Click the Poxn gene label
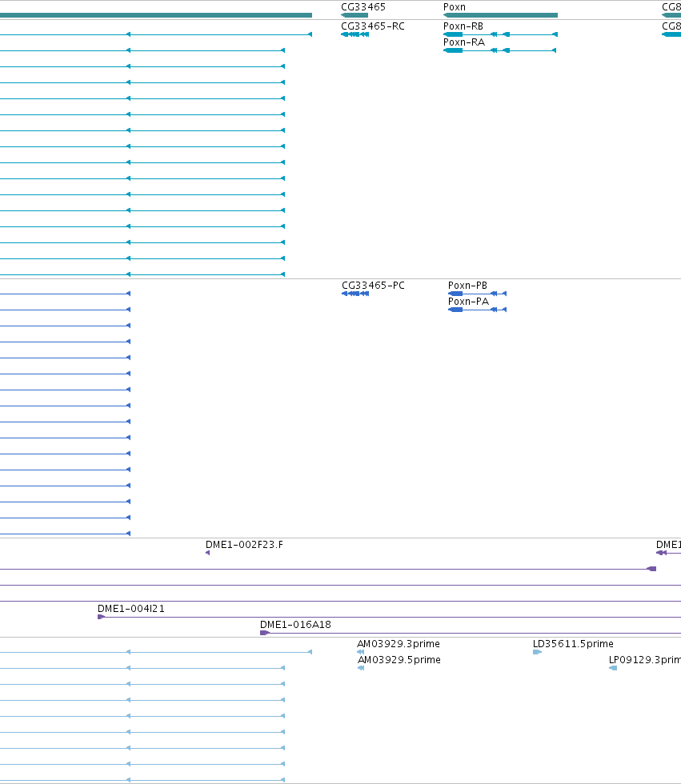The image size is (681, 784). click(454, 7)
